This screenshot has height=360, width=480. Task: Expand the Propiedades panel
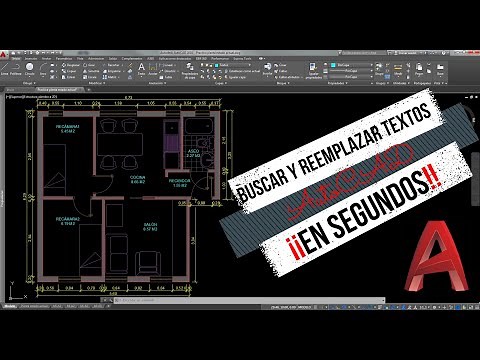tap(337, 83)
